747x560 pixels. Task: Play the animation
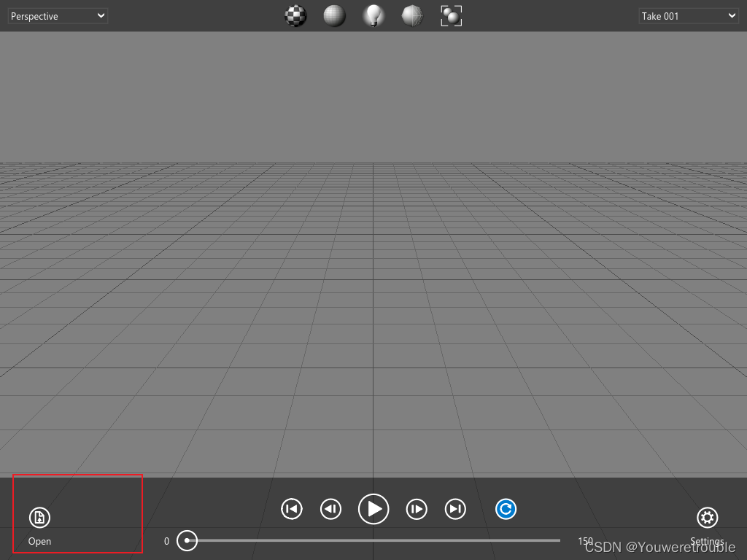pyautogui.click(x=373, y=509)
